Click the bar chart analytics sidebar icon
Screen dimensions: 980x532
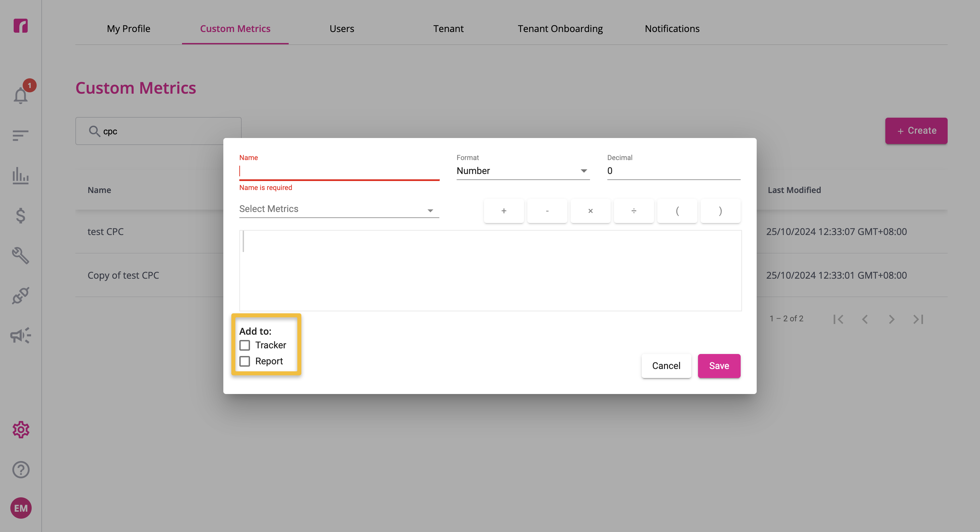[x=21, y=175]
